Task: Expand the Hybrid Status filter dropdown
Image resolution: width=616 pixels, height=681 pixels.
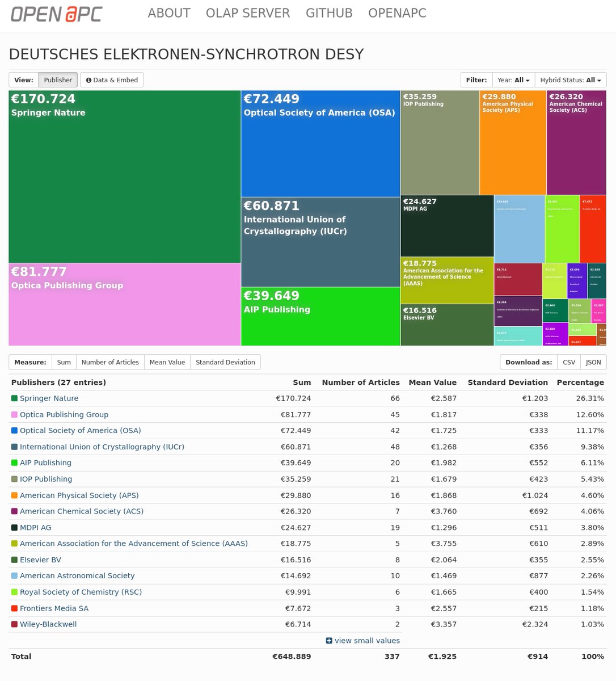Action: (571, 80)
